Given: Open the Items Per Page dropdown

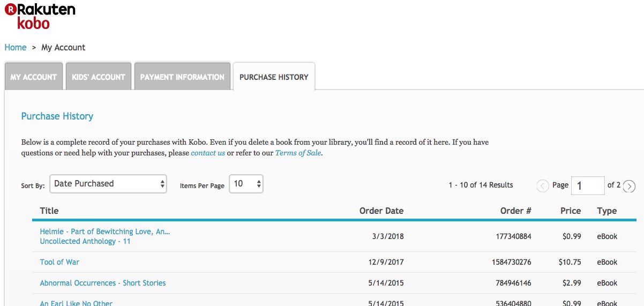Looking at the screenshot, I should point(246,184).
